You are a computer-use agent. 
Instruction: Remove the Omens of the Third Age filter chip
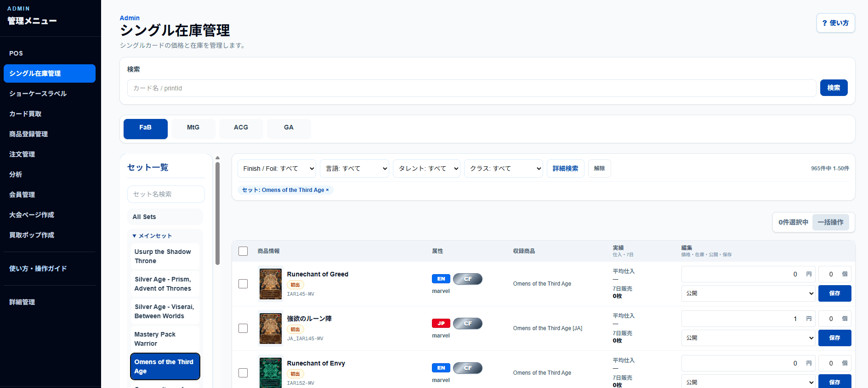point(327,190)
